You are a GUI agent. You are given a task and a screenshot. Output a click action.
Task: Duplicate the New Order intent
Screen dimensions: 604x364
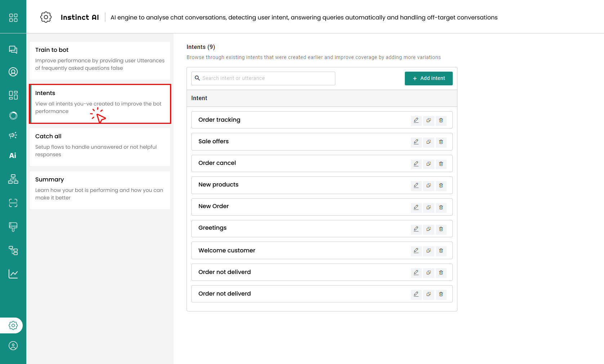pos(429,207)
